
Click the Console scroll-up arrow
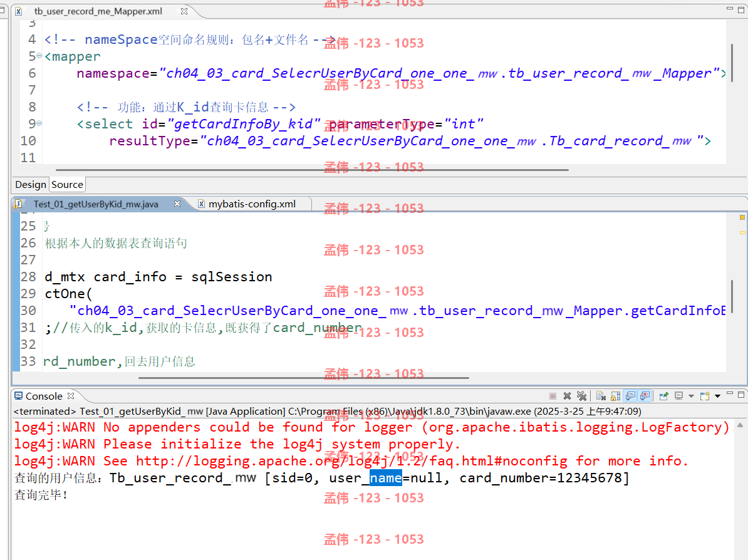(740, 425)
